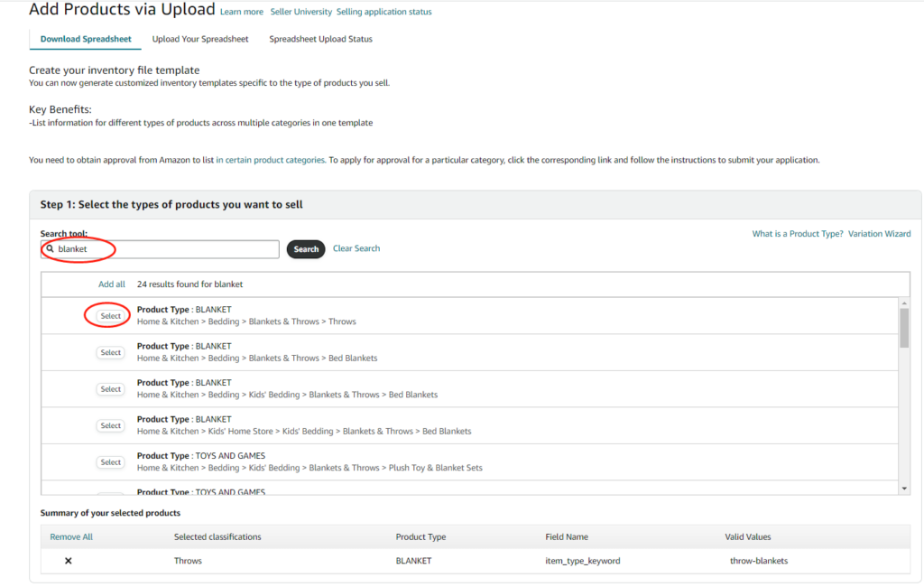The width and height of the screenshot is (924, 587).
Task: Open the Download Spreadsheet tab
Action: point(86,39)
